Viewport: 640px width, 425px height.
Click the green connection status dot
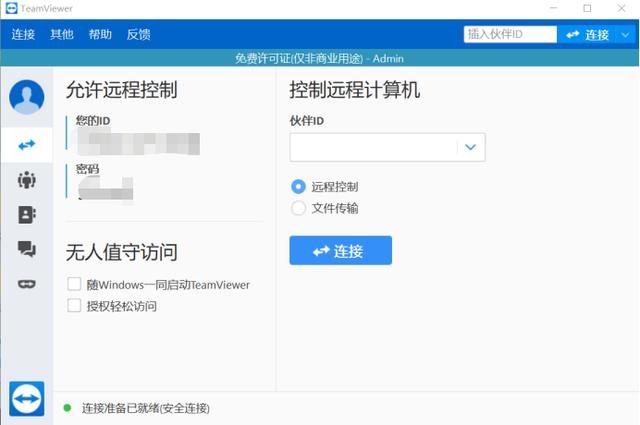click(67, 407)
